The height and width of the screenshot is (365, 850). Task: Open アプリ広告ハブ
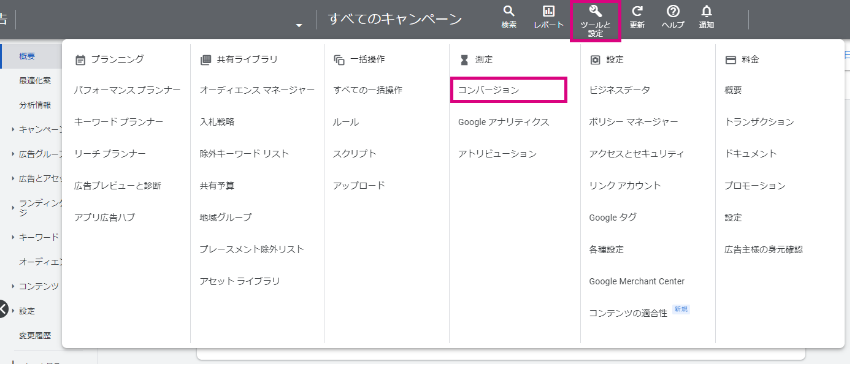pos(105,217)
